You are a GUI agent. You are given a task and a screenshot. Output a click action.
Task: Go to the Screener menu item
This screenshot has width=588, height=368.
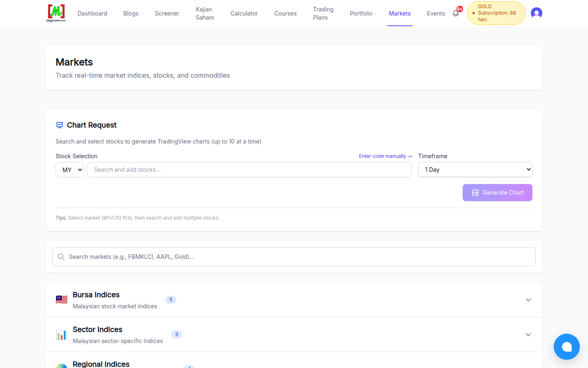(167, 13)
